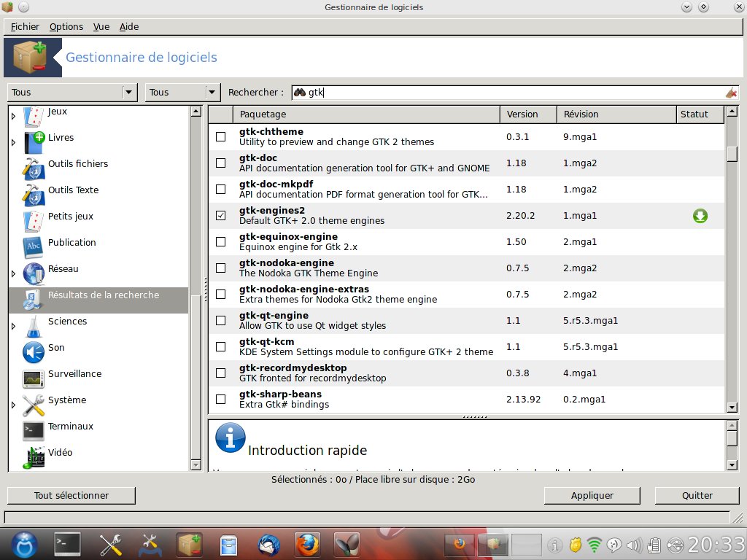Expand the Réseau tree node
The image size is (747, 560).
click(13, 273)
